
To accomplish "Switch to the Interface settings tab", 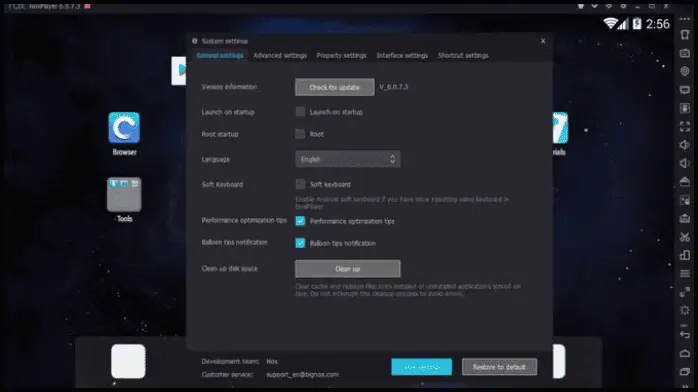I will [402, 55].
